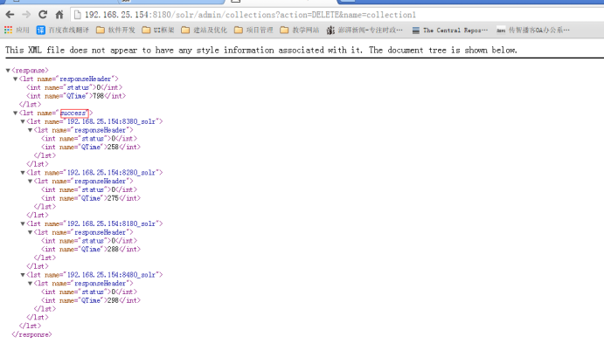Image resolution: width=604 pixels, height=364 pixels.
Task: Collapse responseHeader under the 8380_solr node
Action: point(30,130)
